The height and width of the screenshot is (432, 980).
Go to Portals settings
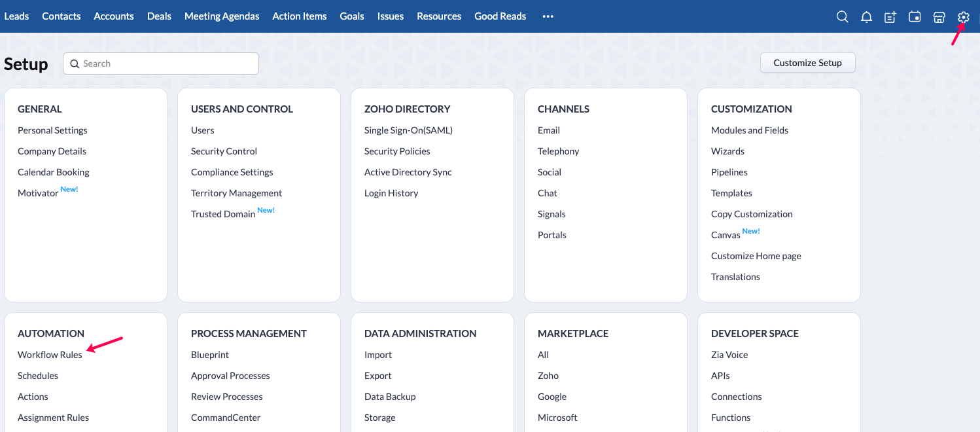pos(552,235)
